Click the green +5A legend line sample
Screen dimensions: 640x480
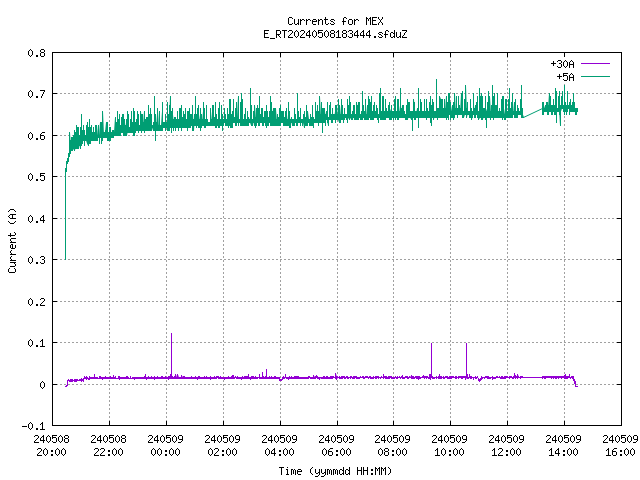point(595,76)
